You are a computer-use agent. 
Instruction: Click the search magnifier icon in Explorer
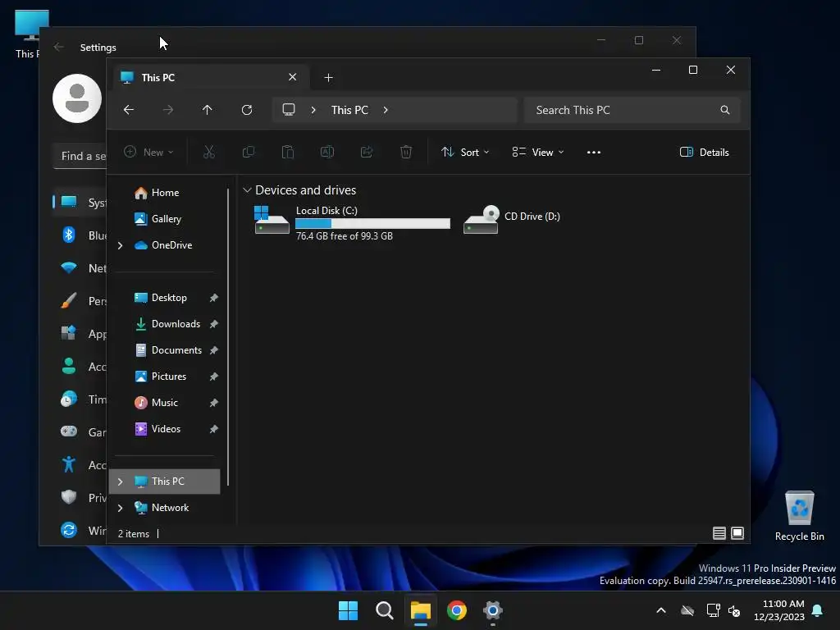point(725,110)
